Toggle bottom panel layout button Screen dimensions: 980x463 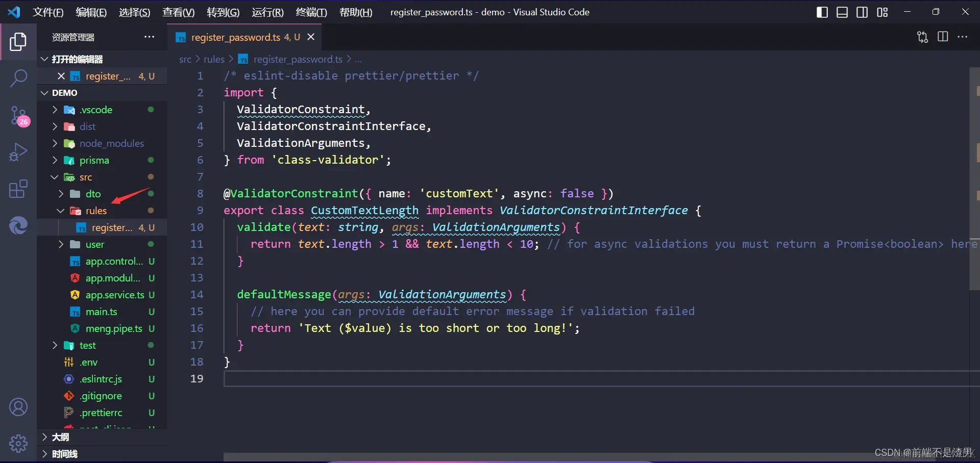tap(842, 12)
